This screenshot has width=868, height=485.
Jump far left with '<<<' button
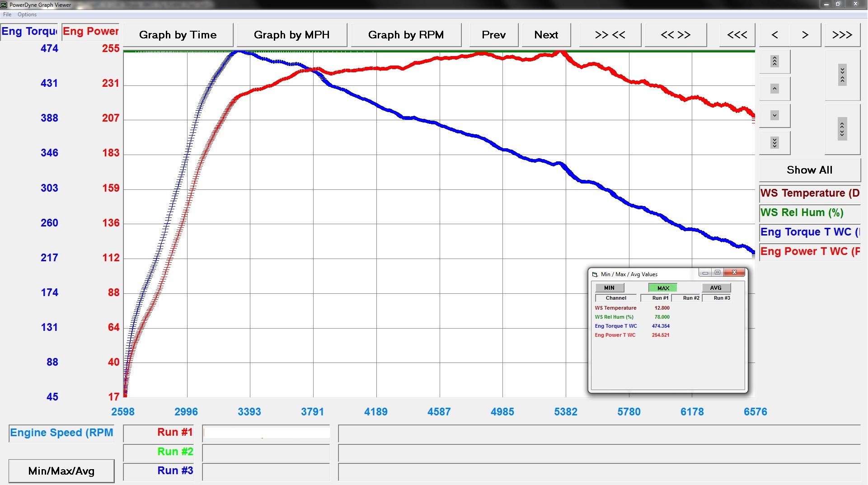click(737, 35)
